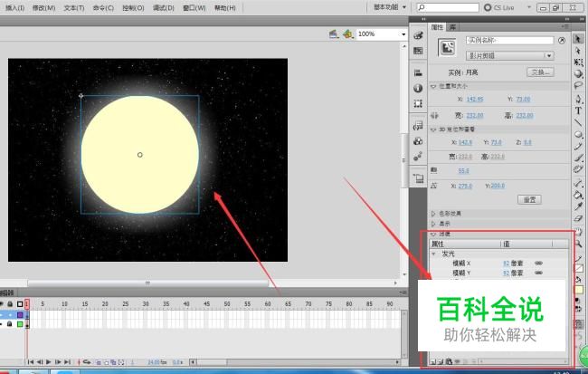Select the Pencil tool
Image resolution: width=588 pixels, height=374 pixels.
pyautogui.click(x=578, y=146)
